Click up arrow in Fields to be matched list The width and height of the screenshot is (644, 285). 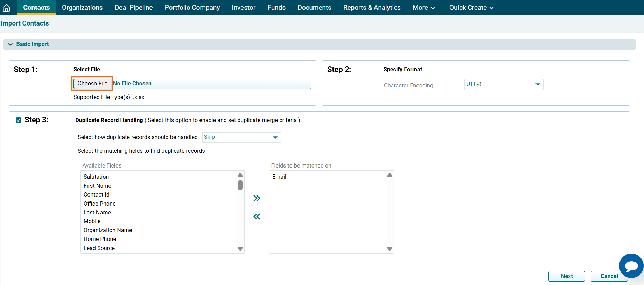390,175
